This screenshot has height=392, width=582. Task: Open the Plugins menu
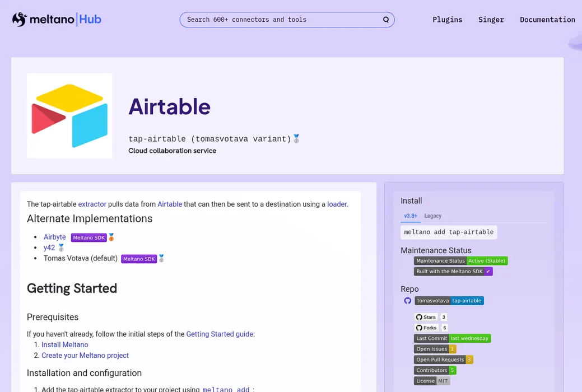pos(447,20)
